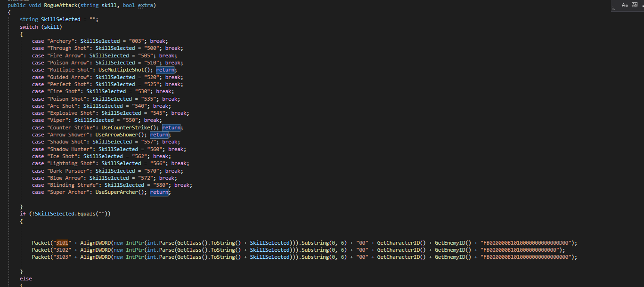Click the "Ice Shot" case label
The height and width of the screenshot is (287, 644).
(62, 156)
